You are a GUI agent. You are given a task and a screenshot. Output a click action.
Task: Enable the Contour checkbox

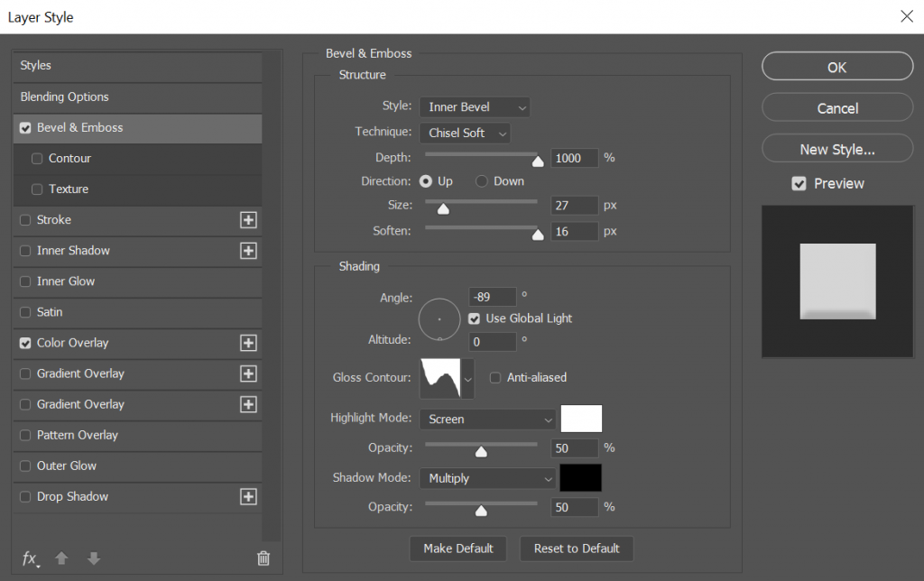pos(37,159)
